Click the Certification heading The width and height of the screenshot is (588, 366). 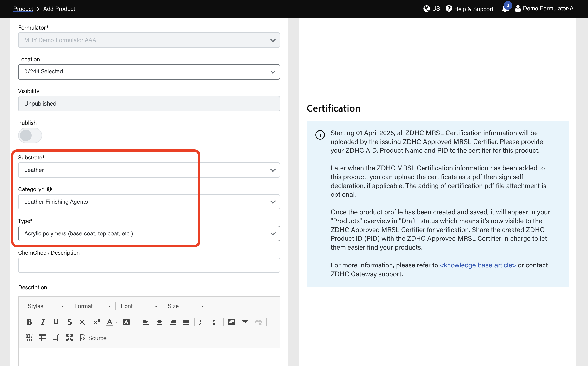334,108
